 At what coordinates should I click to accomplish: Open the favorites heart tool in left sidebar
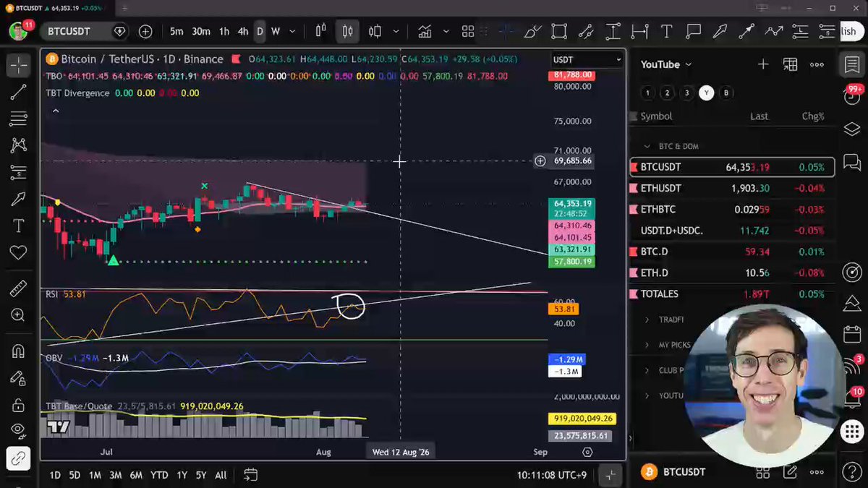(x=18, y=252)
